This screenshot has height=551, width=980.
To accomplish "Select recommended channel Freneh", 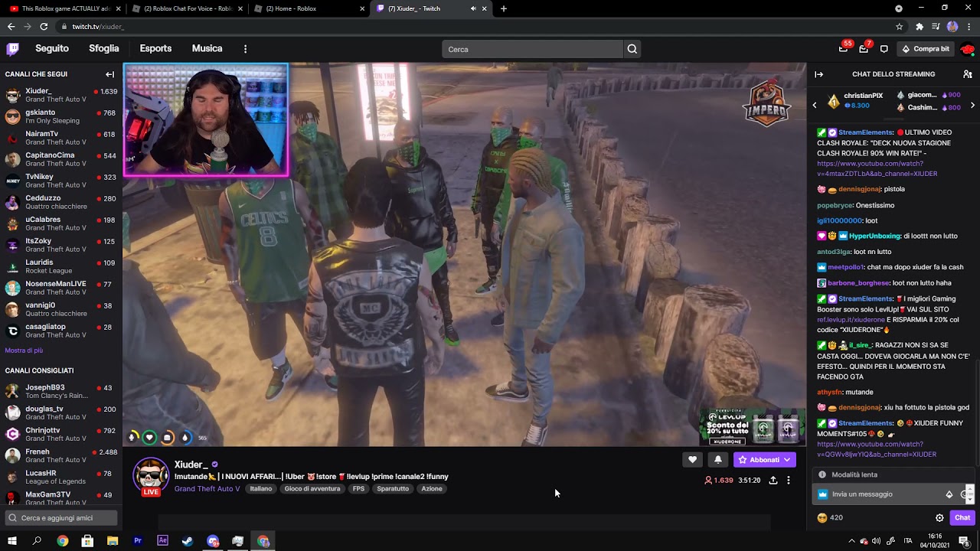I will pos(60,455).
